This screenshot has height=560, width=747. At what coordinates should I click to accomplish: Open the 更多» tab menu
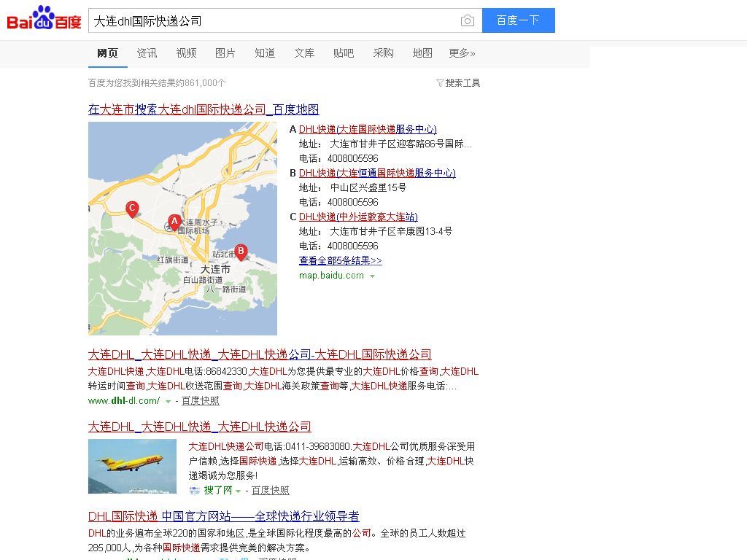(462, 53)
